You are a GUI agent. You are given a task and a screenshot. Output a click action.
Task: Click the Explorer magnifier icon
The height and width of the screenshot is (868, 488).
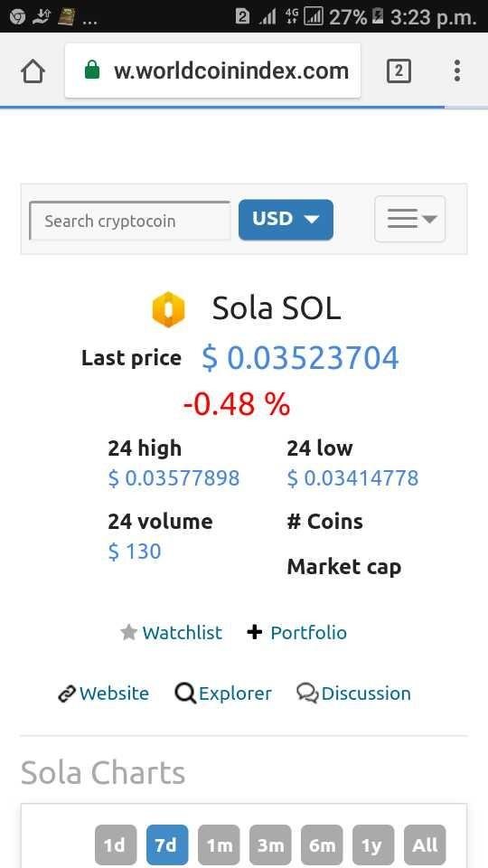pos(185,693)
